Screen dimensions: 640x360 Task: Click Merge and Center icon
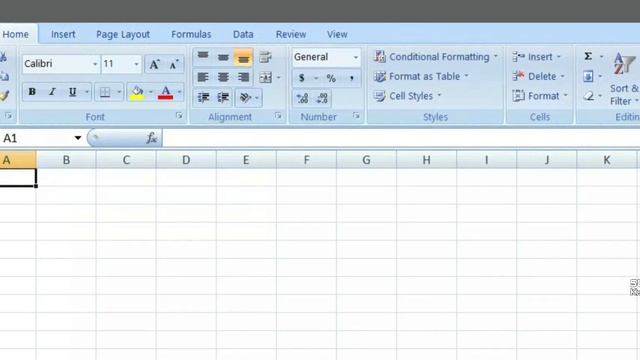tap(265, 77)
